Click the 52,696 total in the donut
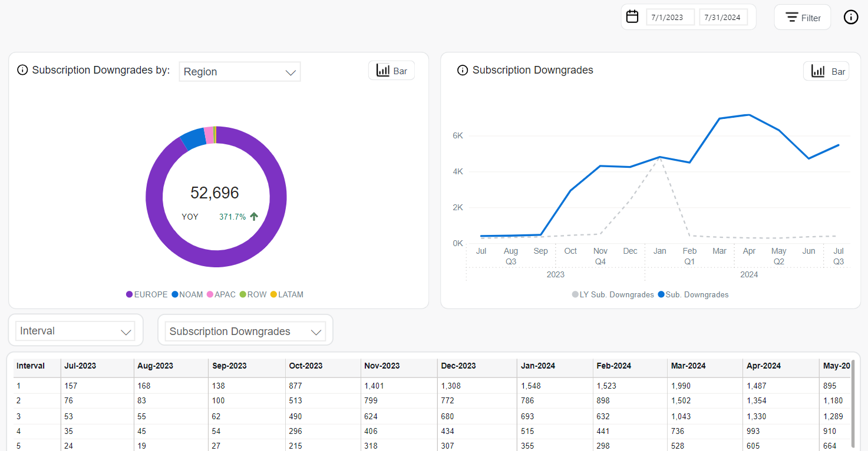 (x=214, y=193)
